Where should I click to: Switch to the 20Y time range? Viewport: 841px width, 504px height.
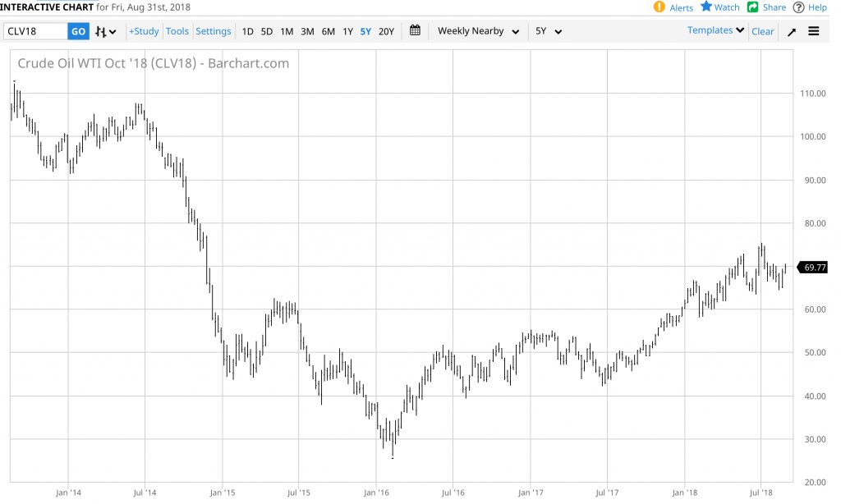pyautogui.click(x=386, y=31)
